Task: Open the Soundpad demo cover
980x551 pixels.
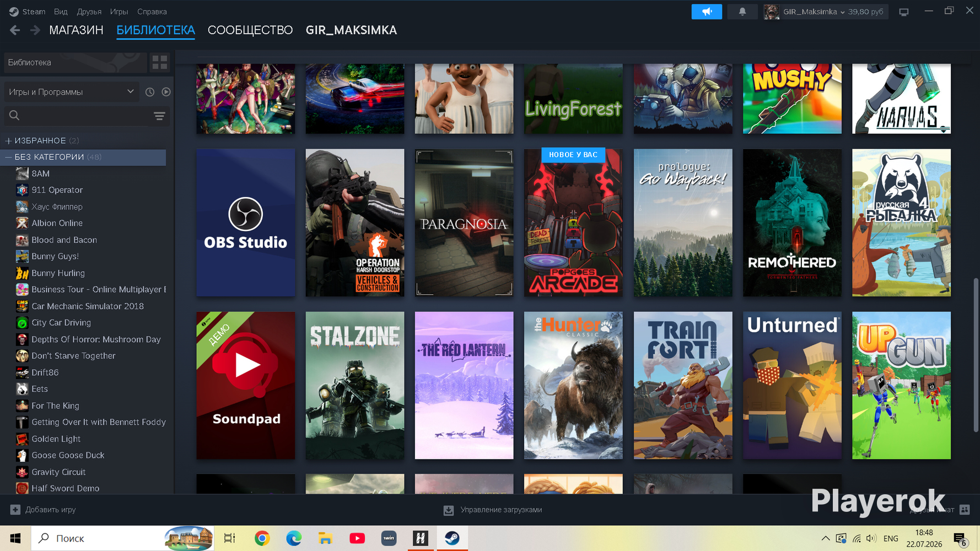Action: tap(246, 386)
